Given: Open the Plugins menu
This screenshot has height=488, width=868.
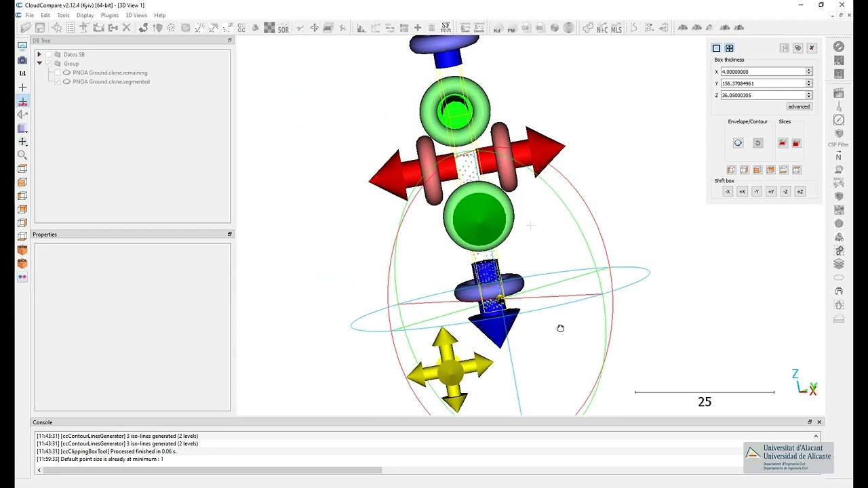Looking at the screenshot, I should pyautogui.click(x=109, y=15).
